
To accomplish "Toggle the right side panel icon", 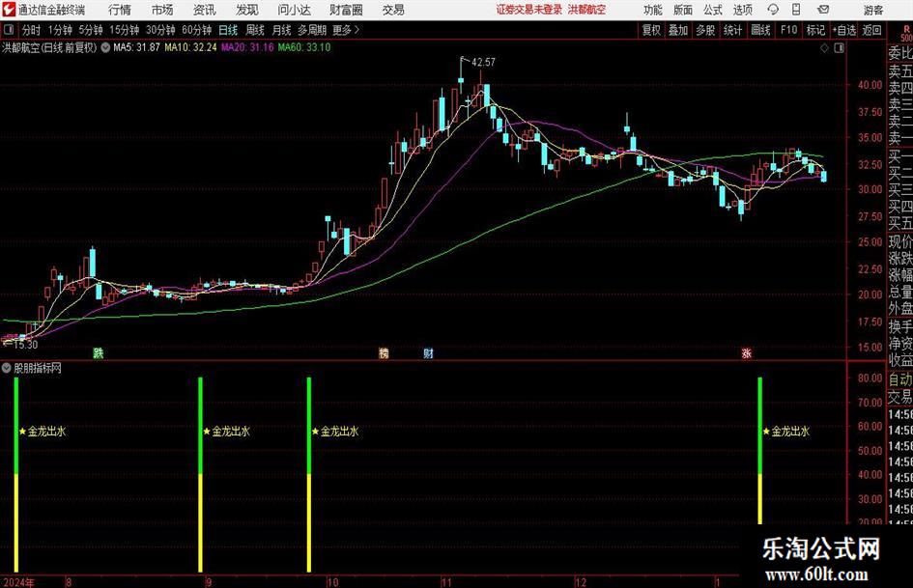I will [839, 47].
